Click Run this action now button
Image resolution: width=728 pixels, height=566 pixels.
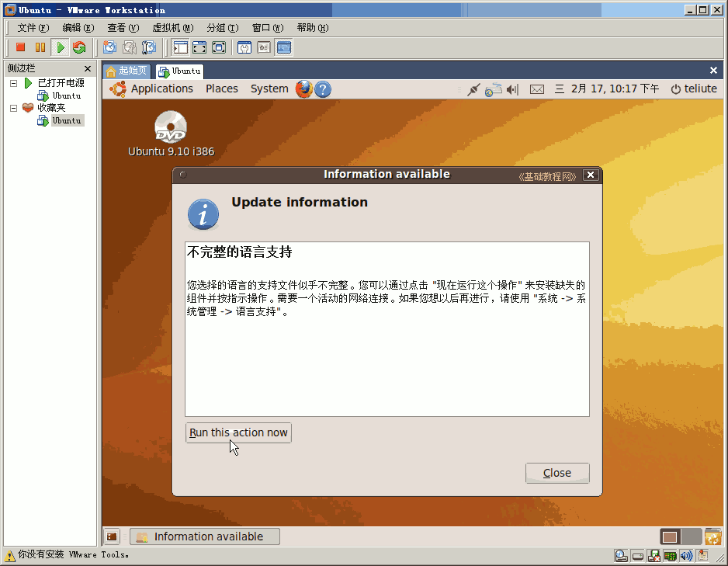coord(238,432)
